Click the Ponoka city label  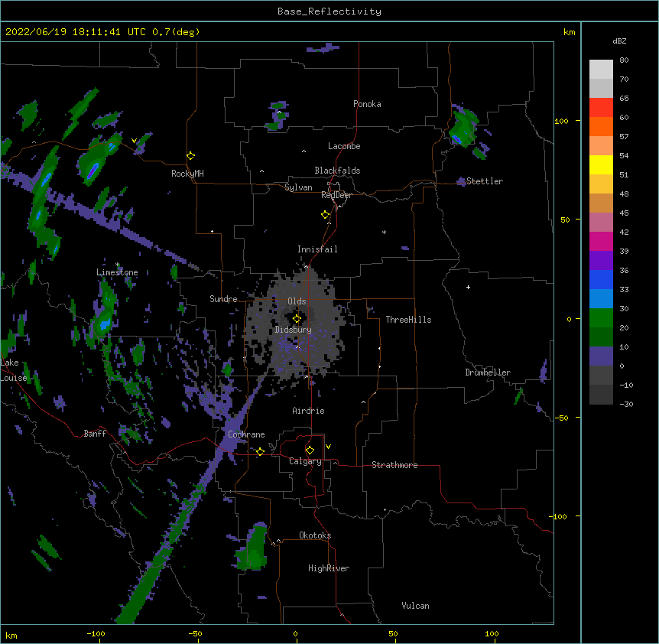367,104
